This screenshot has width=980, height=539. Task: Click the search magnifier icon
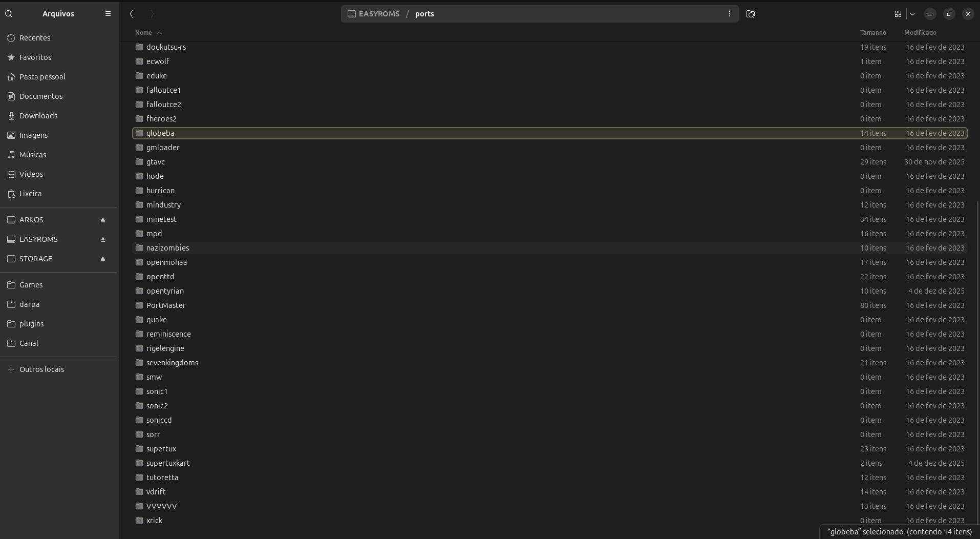9,14
